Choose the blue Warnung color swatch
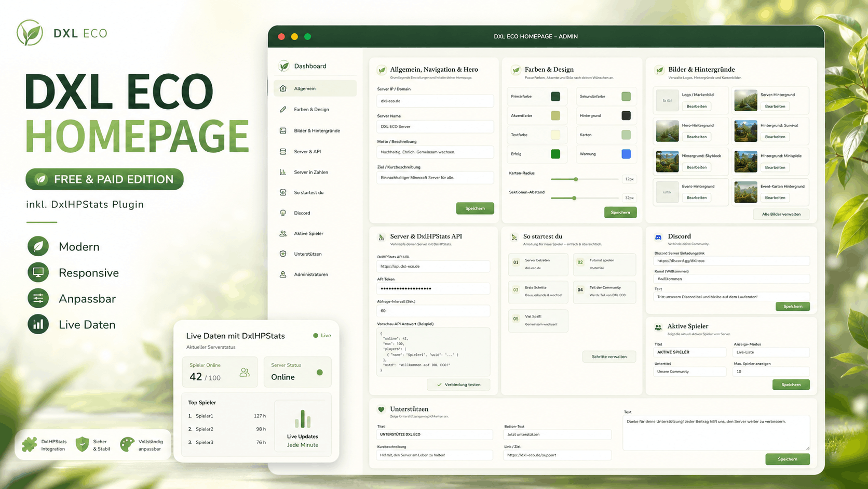Image resolution: width=868 pixels, height=489 pixels. (626, 154)
